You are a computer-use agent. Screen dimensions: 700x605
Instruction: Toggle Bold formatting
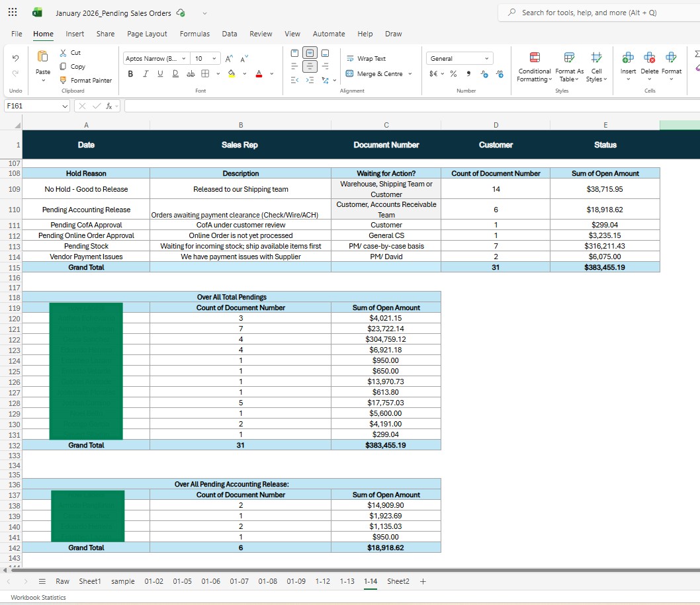(x=130, y=73)
